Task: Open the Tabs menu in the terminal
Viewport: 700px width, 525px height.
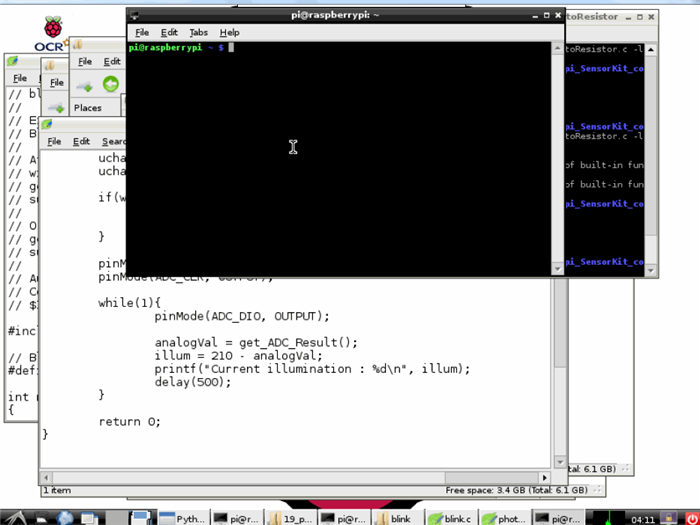Action: (x=198, y=33)
